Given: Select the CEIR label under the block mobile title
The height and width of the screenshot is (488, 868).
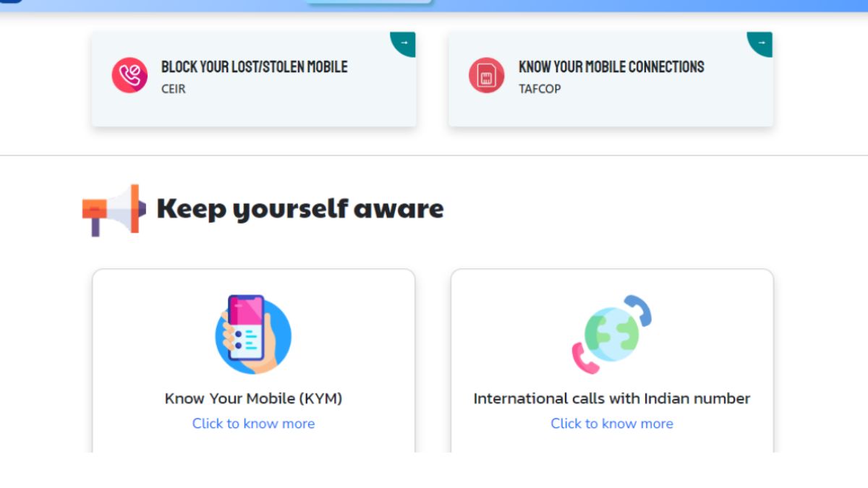Looking at the screenshot, I should pos(174,89).
